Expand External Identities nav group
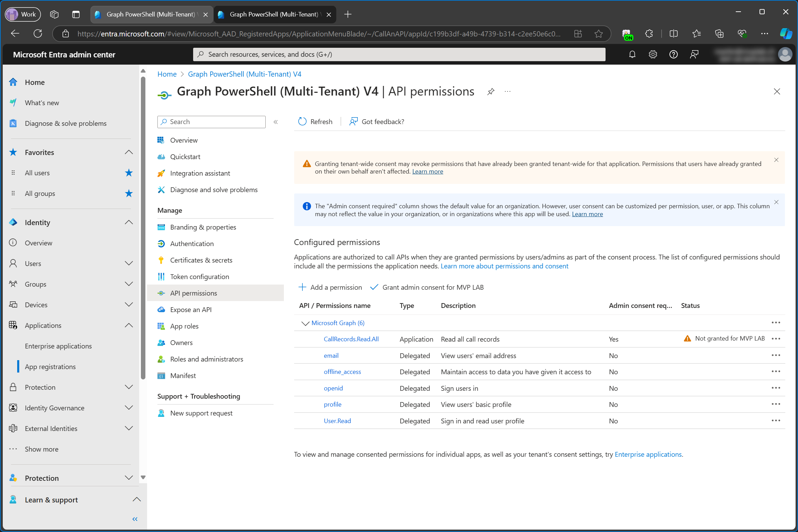 click(129, 429)
